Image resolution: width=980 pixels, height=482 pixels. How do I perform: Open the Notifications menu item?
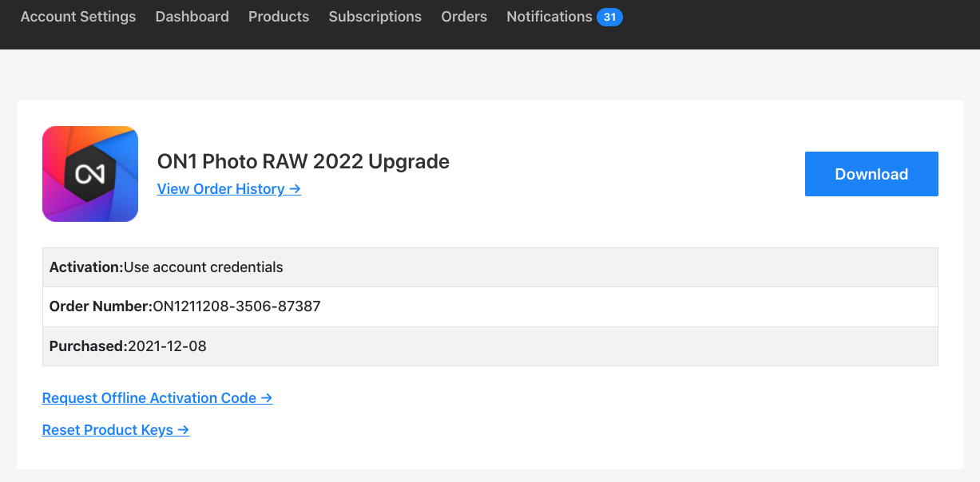[x=550, y=17]
